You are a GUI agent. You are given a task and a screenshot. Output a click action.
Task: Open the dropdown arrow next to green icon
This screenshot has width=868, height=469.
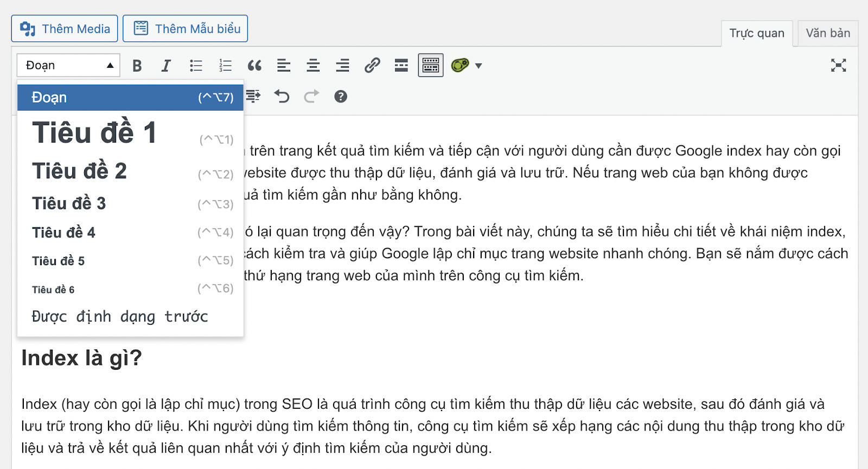pos(478,66)
